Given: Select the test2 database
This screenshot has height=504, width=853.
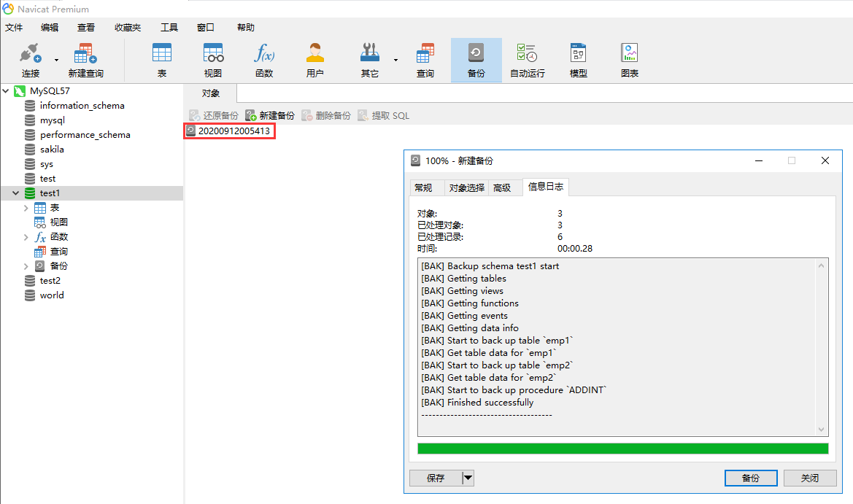Looking at the screenshot, I should click(50, 281).
